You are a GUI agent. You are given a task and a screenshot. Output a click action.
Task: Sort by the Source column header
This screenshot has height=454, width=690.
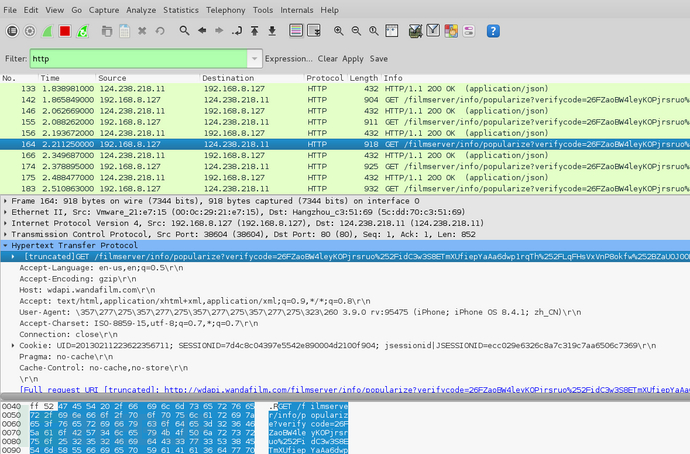(x=148, y=78)
